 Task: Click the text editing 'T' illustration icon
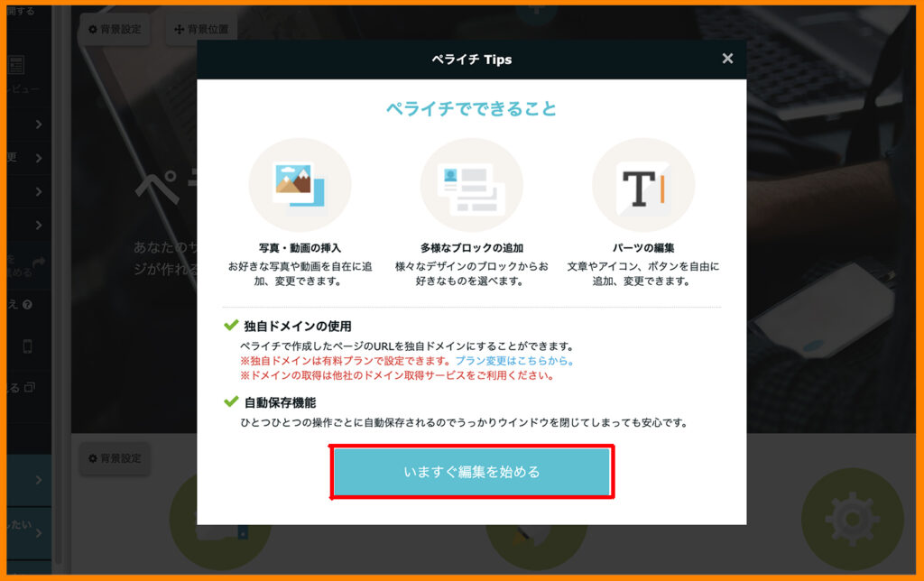tap(642, 185)
